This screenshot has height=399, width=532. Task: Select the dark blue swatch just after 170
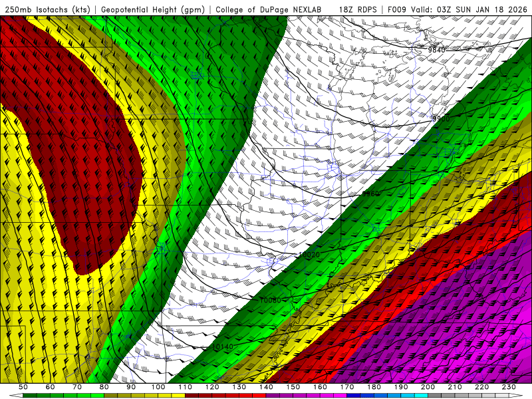(354, 396)
